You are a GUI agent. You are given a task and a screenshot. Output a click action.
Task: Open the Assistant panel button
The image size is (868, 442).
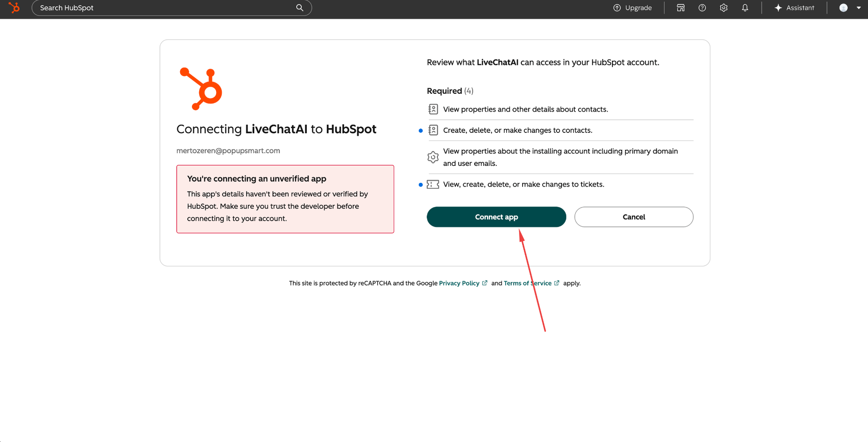pos(794,8)
